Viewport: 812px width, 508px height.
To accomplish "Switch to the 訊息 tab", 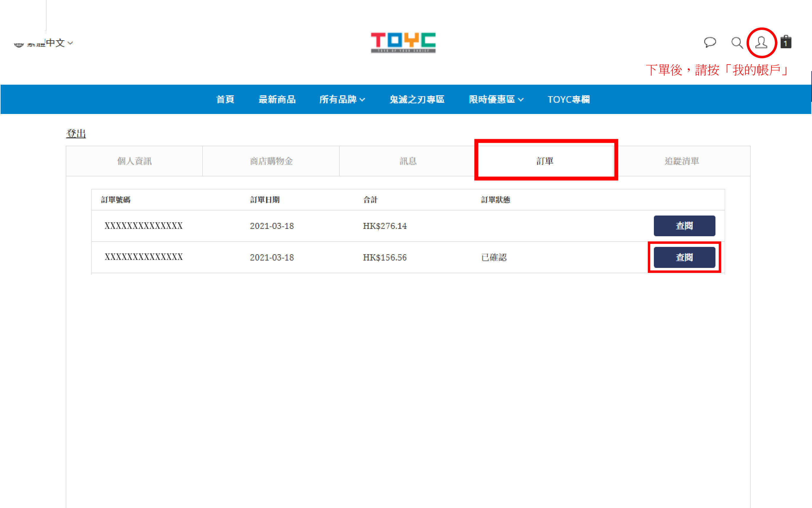I will click(x=408, y=161).
